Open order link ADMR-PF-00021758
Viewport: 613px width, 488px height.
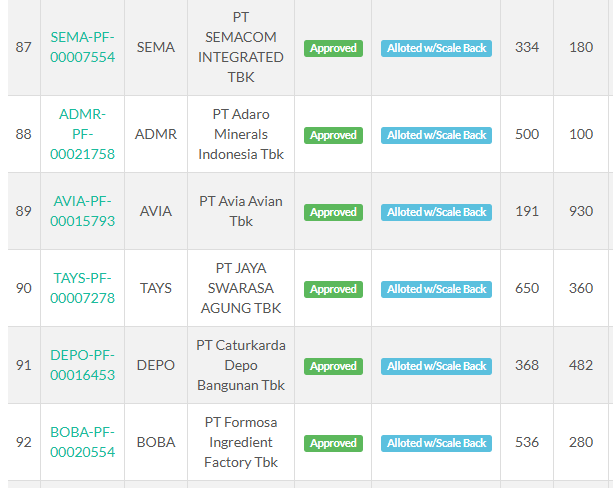[x=82, y=134]
